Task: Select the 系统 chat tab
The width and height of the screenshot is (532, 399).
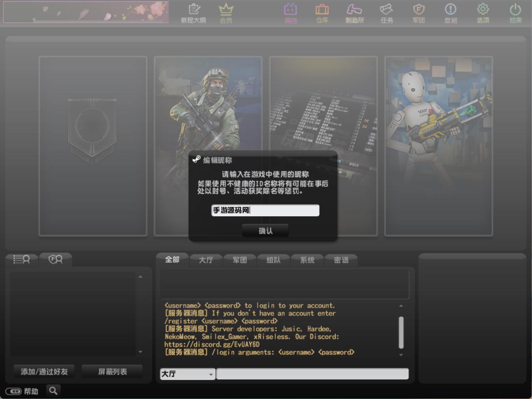Action: pyautogui.click(x=307, y=260)
